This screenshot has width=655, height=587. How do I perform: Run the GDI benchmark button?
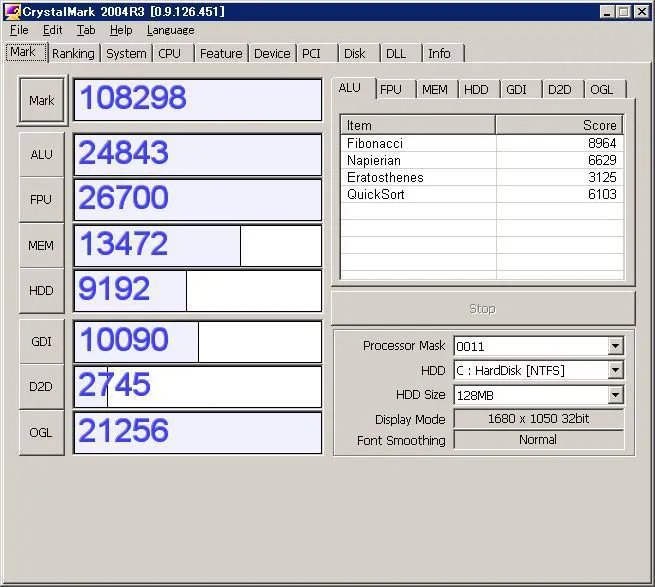41,342
